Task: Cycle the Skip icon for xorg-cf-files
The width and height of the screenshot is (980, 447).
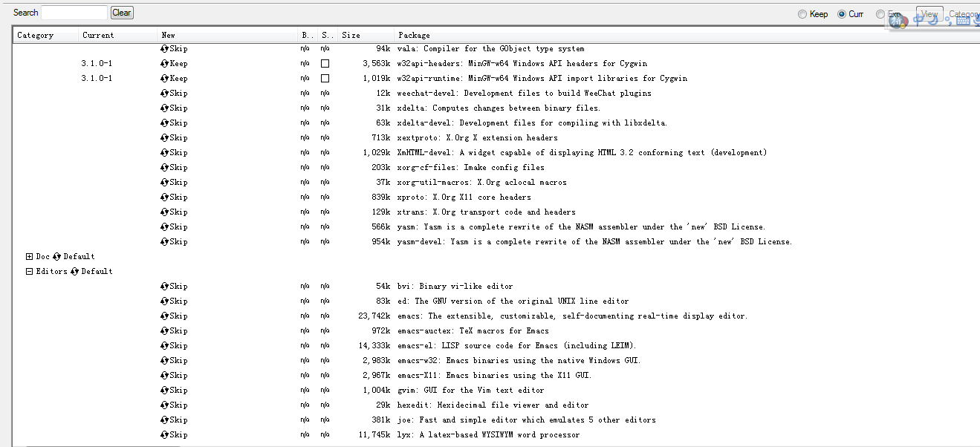Action: click(164, 168)
